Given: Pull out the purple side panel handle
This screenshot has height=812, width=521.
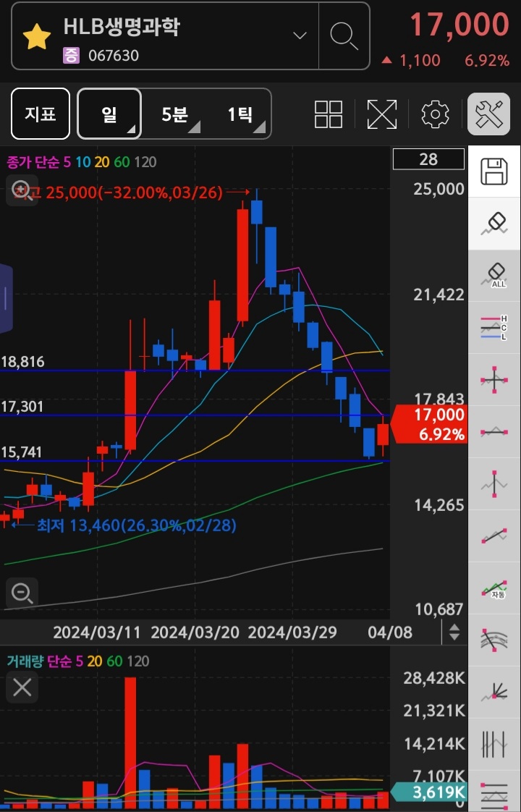Looking at the screenshot, I should pos(6,298).
